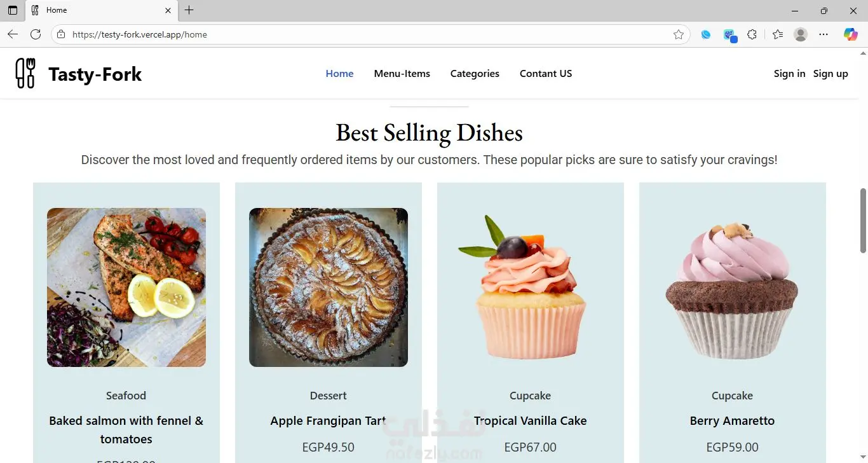This screenshot has height=463, width=868.
Task: Add this page to favorites with the star icon
Action: tap(679, 34)
